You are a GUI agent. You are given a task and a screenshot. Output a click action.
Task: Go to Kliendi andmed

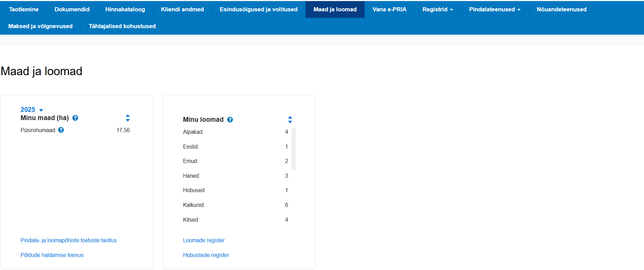click(182, 10)
